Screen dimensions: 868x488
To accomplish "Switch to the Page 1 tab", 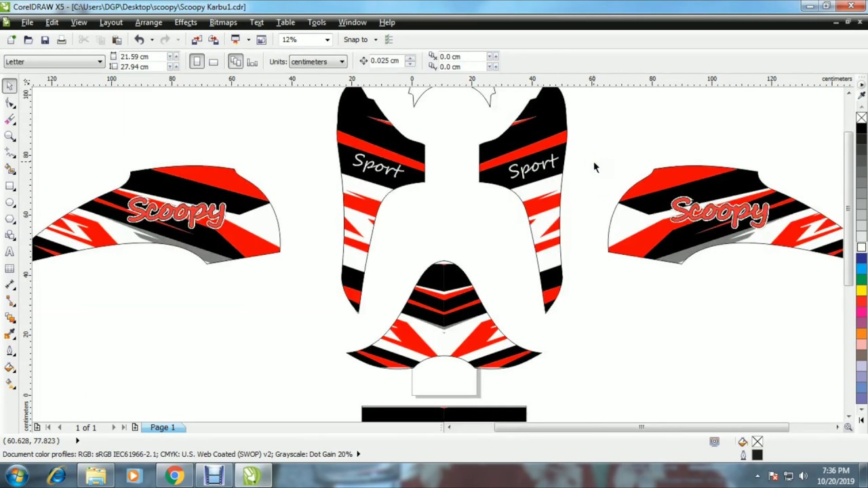I will [x=163, y=428].
